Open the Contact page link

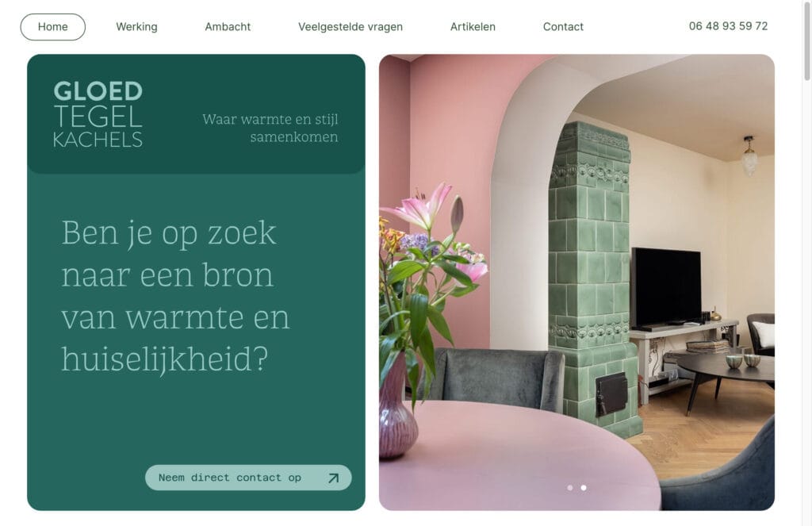tap(563, 26)
